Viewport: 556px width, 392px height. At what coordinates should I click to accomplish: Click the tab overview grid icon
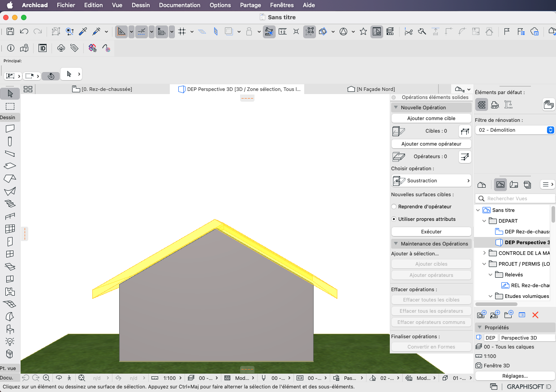[28, 89]
